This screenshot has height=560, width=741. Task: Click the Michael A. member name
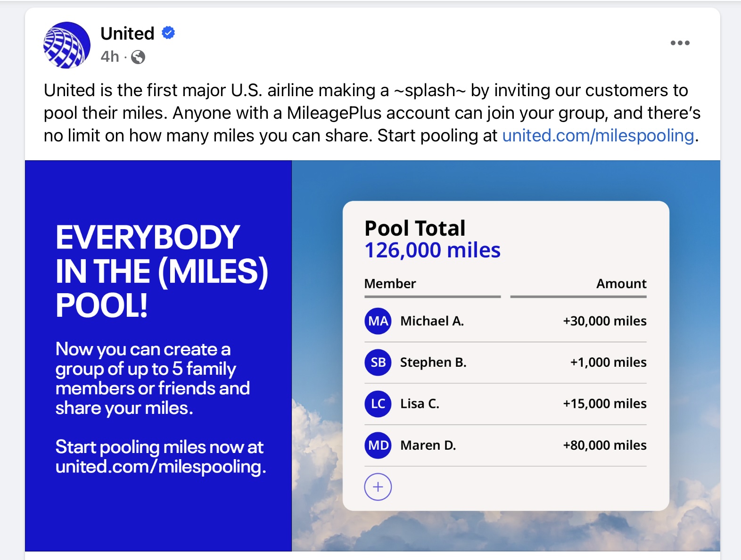(432, 321)
